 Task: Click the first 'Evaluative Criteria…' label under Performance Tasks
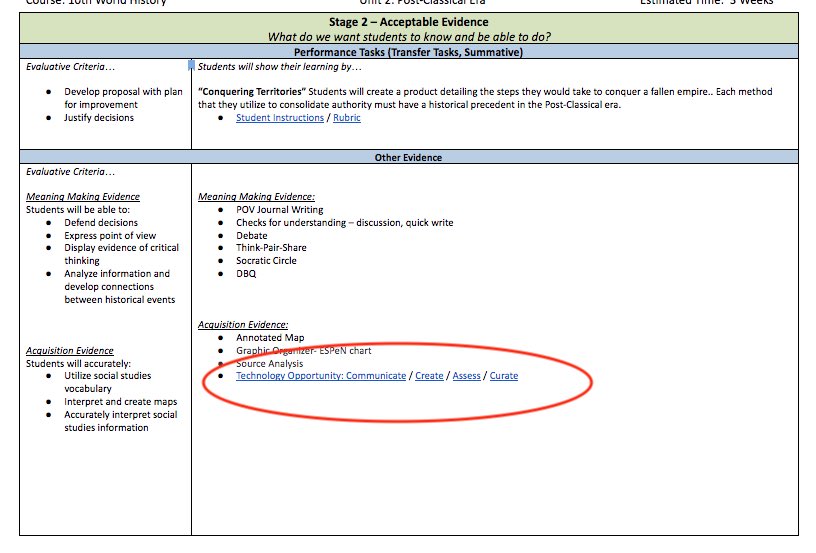70,66
